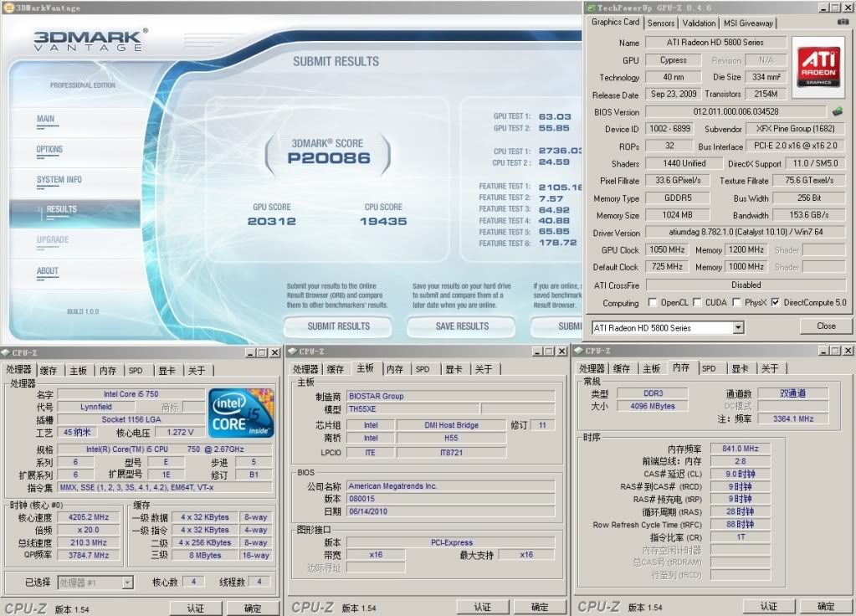Click 确定 in the DDR3 memory CPU-Z window

826,606
